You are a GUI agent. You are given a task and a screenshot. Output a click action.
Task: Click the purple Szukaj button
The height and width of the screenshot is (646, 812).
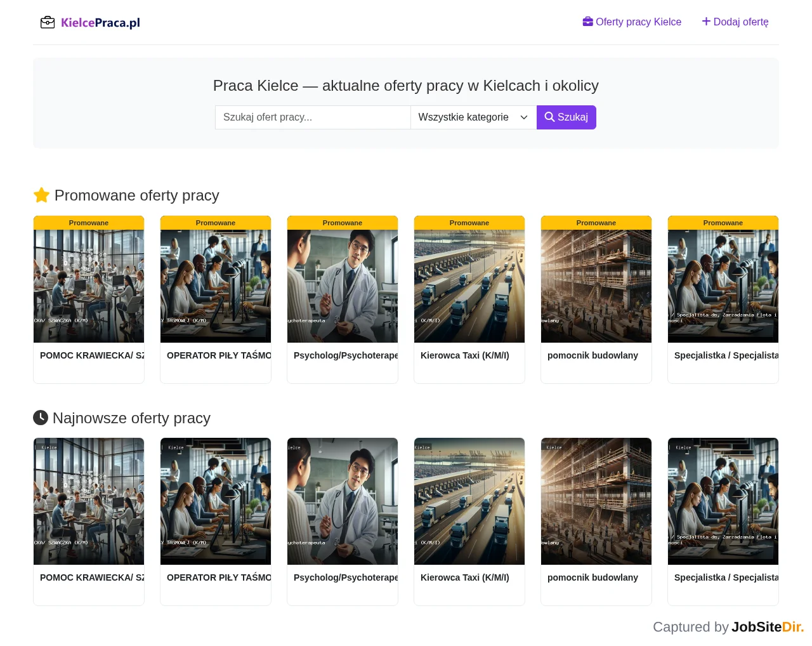click(x=566, y=117)
